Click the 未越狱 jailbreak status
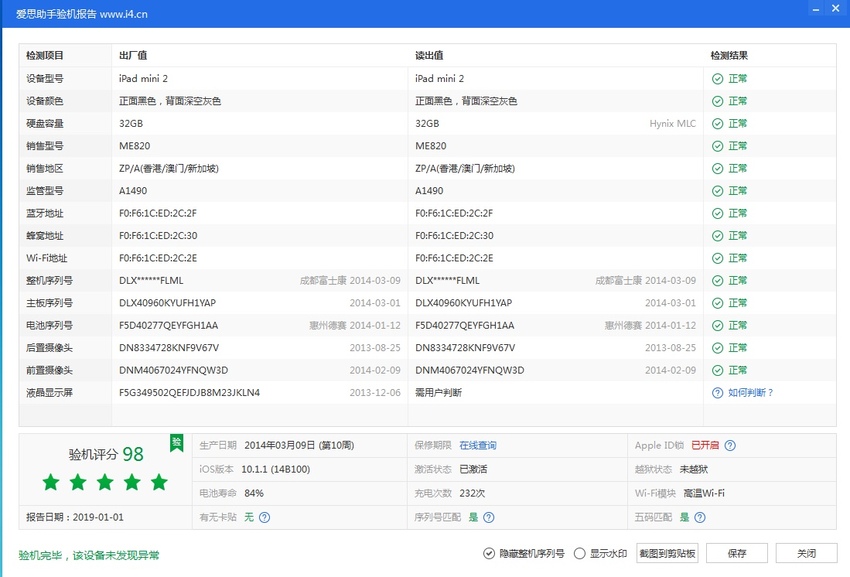 [x=694, y=470]
